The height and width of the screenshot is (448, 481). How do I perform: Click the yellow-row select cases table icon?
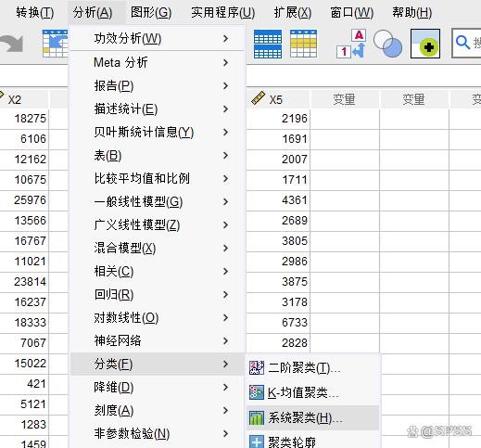click(x=304, y=44)
